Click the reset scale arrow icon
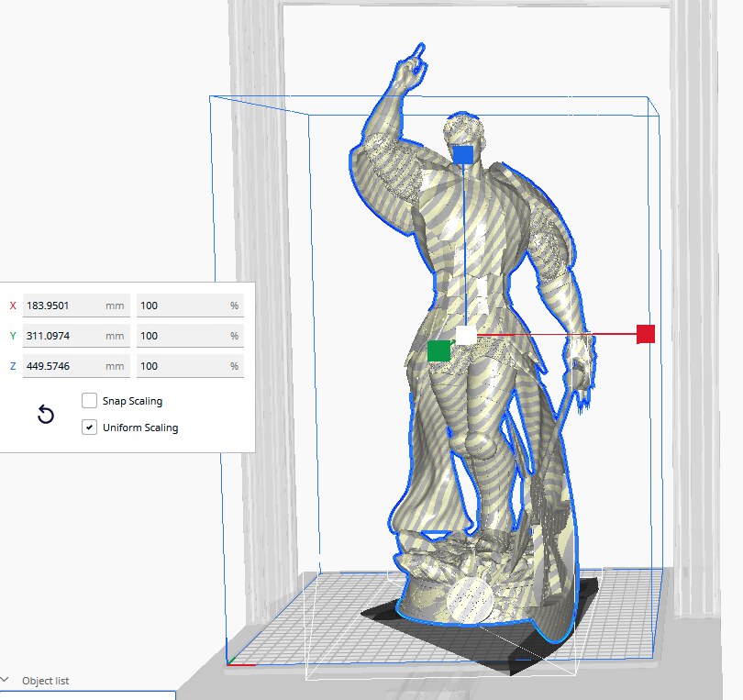Viewport: 743px width, 700px height. 46,414
